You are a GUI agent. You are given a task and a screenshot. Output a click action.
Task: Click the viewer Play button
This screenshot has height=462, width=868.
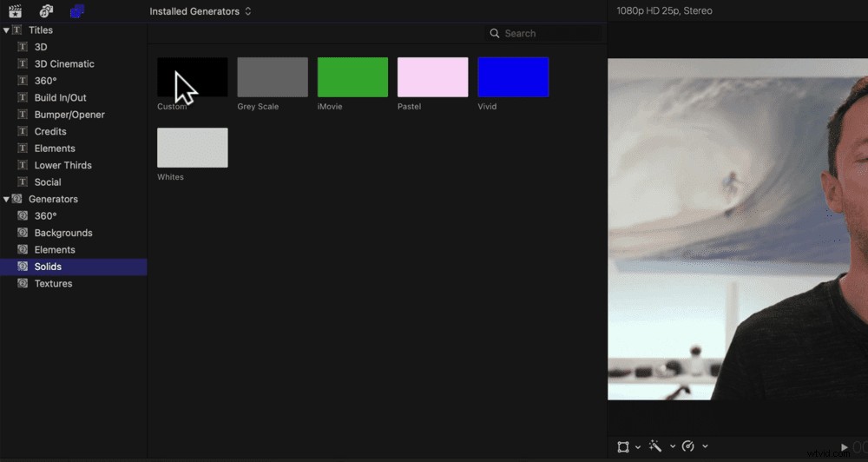click(x=845, y=447)
